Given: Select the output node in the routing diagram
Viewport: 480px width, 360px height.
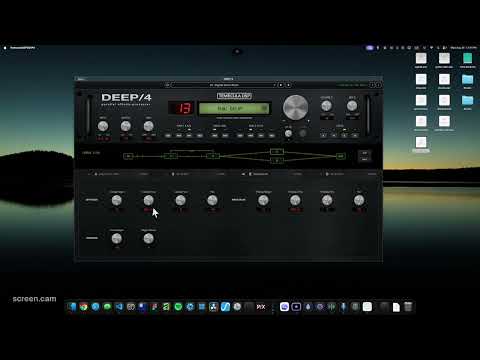Looking at the screenshot, I should click(x=340, y=156).
